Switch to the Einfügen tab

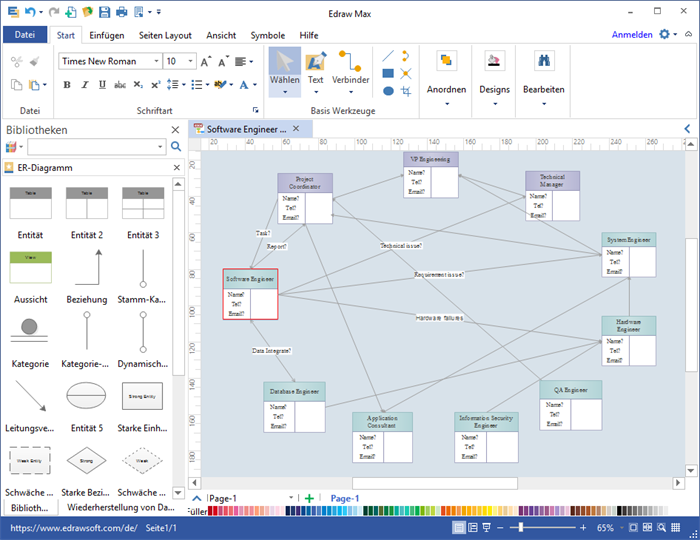tap(107, 35)
